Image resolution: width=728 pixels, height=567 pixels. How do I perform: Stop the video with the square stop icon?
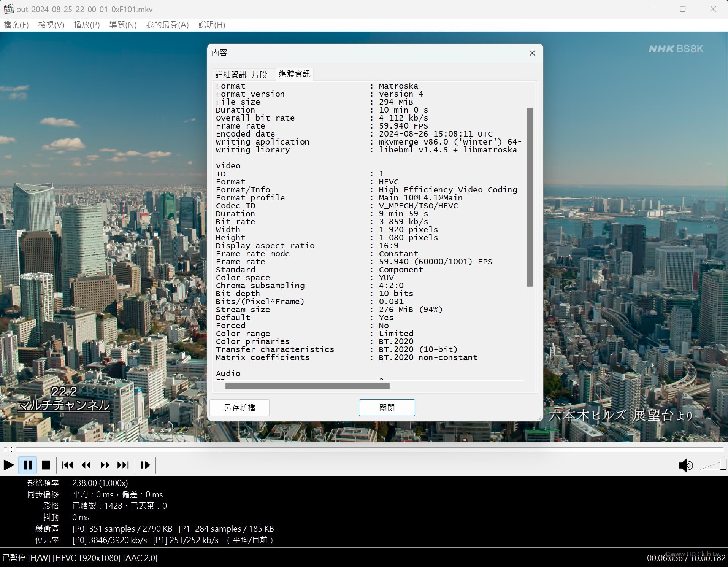[46, 465]
